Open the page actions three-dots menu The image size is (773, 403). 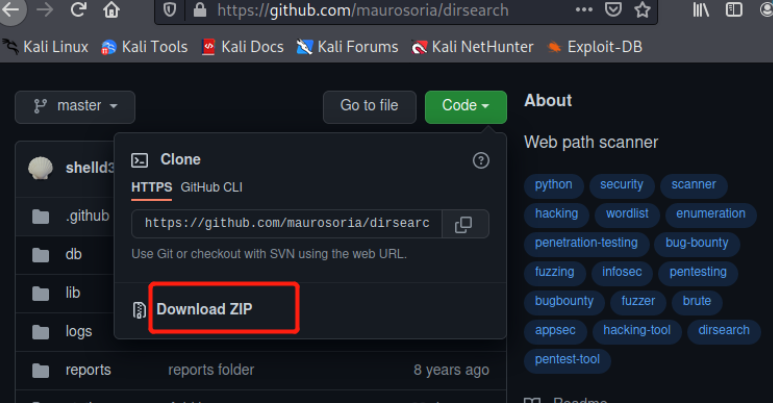584,10
